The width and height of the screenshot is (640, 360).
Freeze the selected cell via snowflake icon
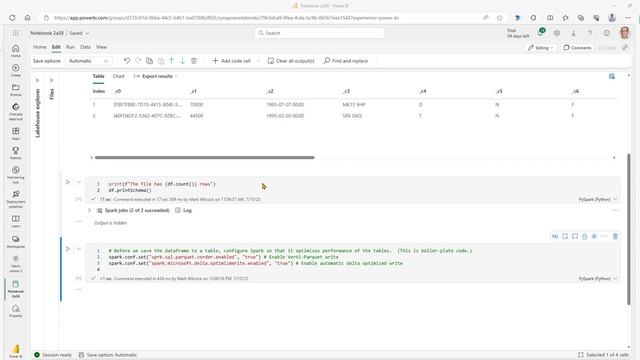[x=594, y=236]
